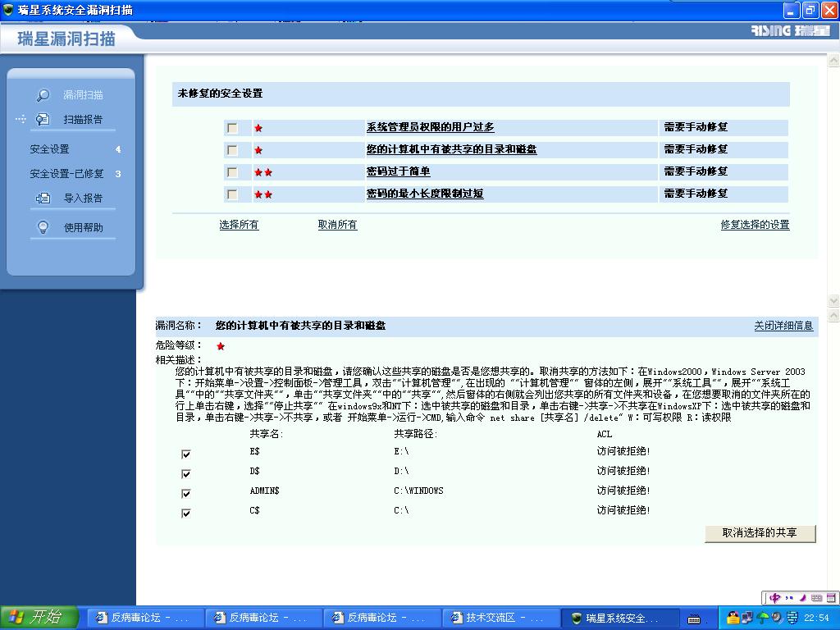Click the Rising shield icon in title bar
This screenshot has height=630, width=840.
(x=8, y=10)
